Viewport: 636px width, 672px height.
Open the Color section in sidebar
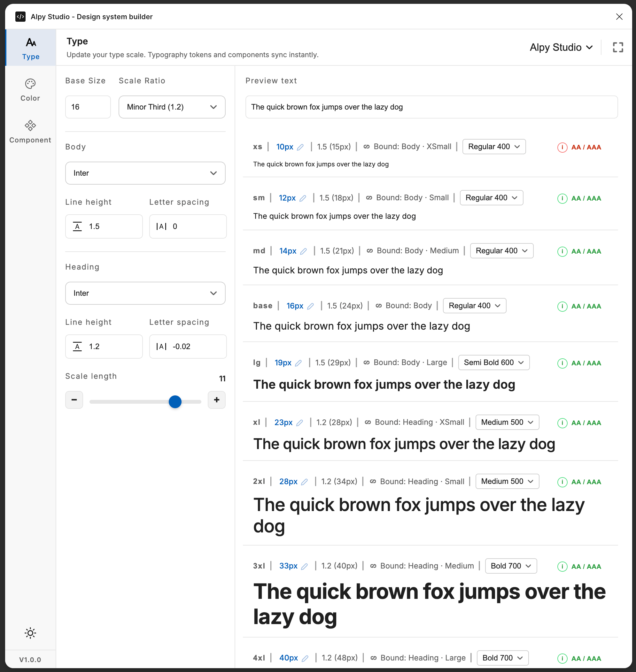30,90
